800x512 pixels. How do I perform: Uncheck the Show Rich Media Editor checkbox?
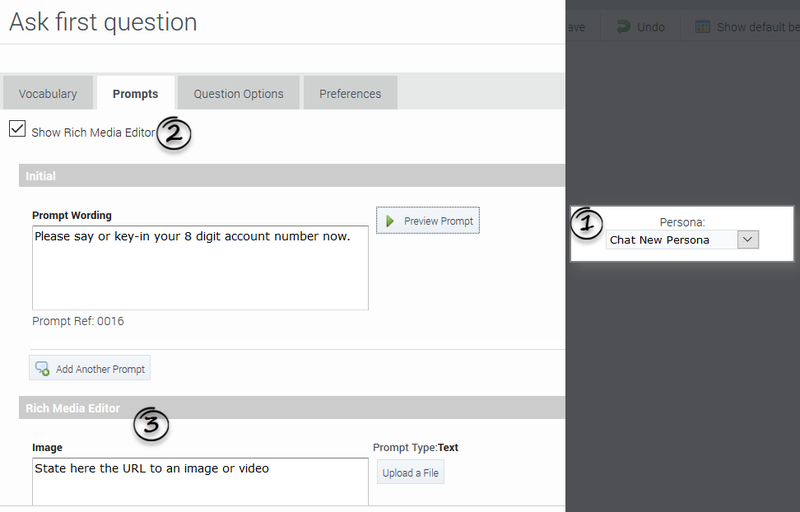coord(17,129)
